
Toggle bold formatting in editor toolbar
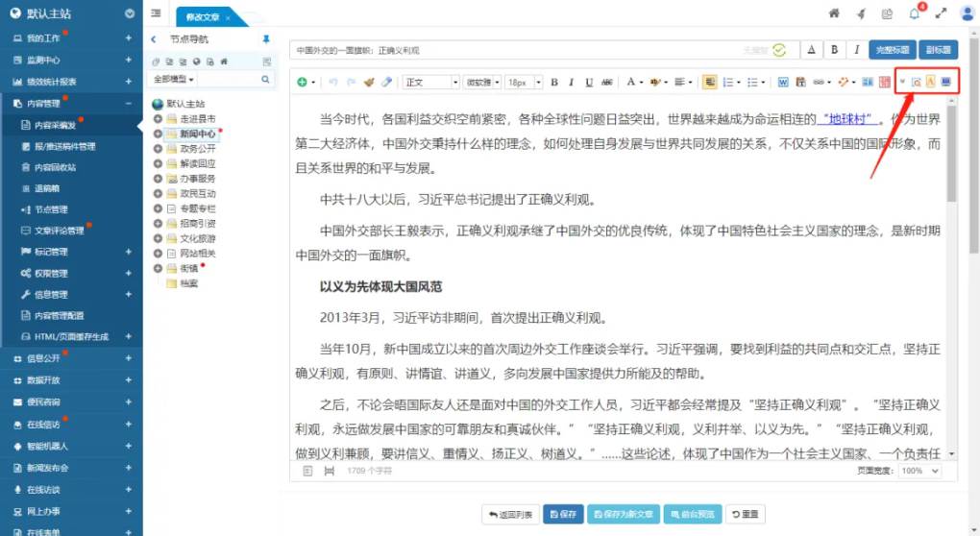tap(553, 83)
